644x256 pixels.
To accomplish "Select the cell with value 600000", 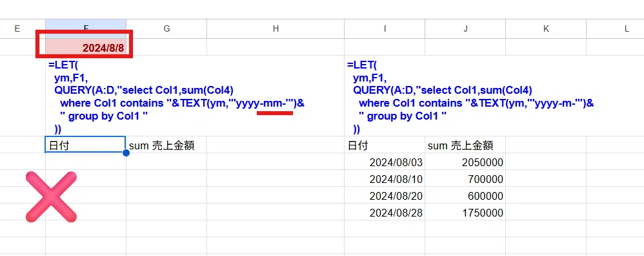I will (465, 195).
